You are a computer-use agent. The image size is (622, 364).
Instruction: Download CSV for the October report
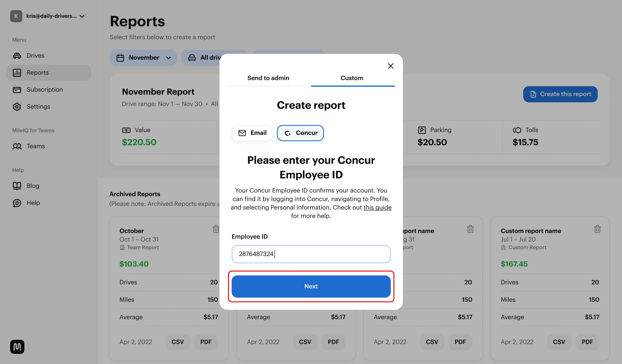tap(177, 342)
